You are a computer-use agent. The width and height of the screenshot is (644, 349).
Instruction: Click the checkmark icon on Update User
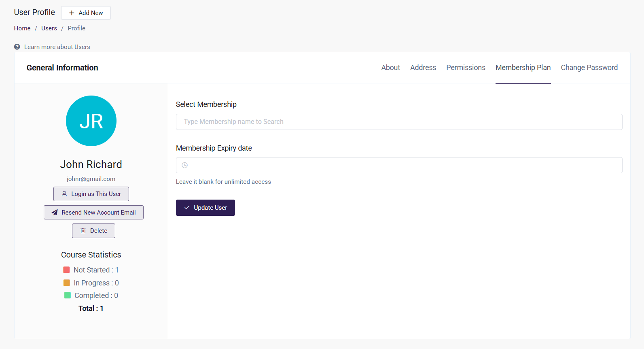pos(187,208)
